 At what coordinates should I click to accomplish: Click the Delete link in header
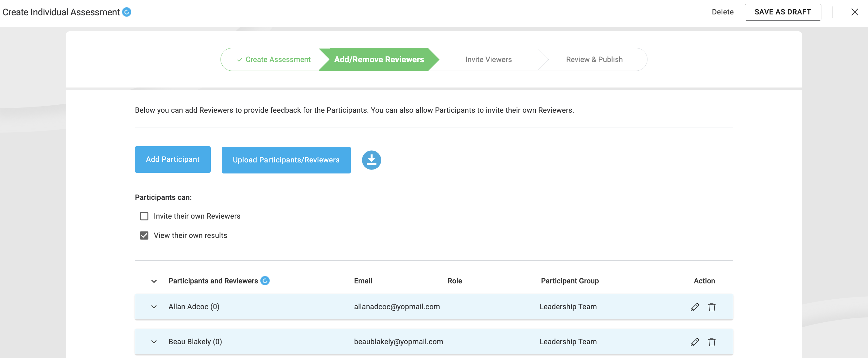[722, 12]
